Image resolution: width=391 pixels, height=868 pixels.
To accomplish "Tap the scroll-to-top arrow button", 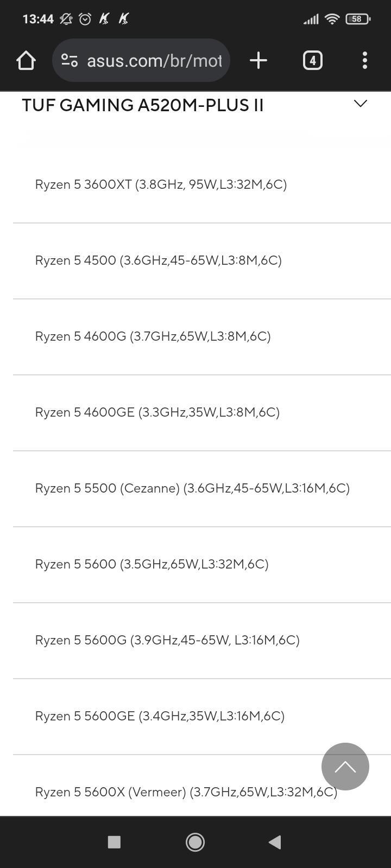I will coord(345,767).
